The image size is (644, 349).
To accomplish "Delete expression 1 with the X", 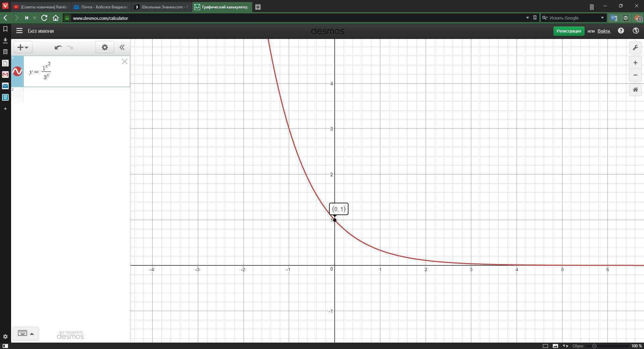I will (x=124, y=61).
